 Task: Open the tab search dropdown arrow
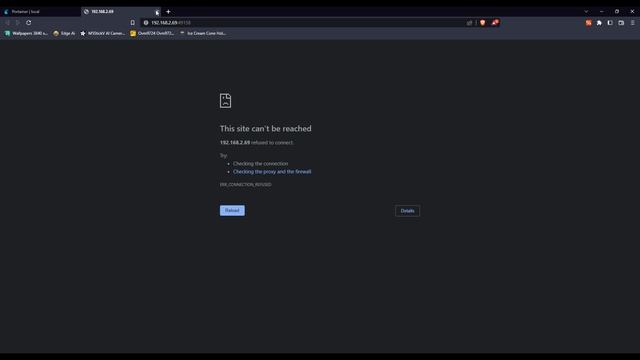(x=586, y=11)
